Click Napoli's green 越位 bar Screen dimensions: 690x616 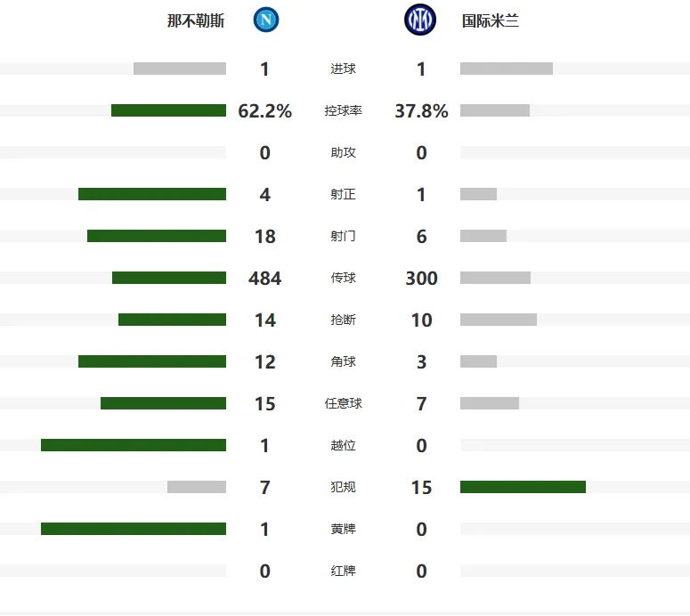134,445
